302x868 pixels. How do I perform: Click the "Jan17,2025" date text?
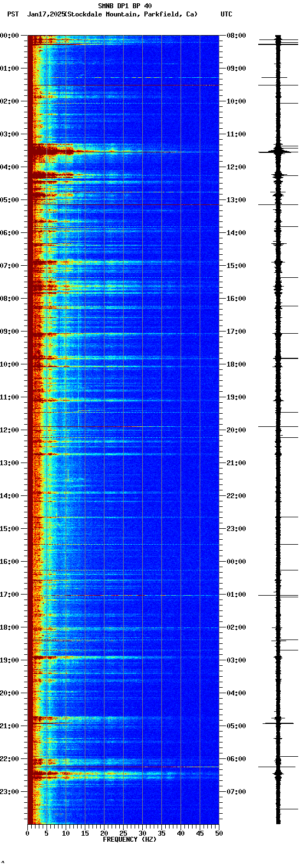(45, 14)
